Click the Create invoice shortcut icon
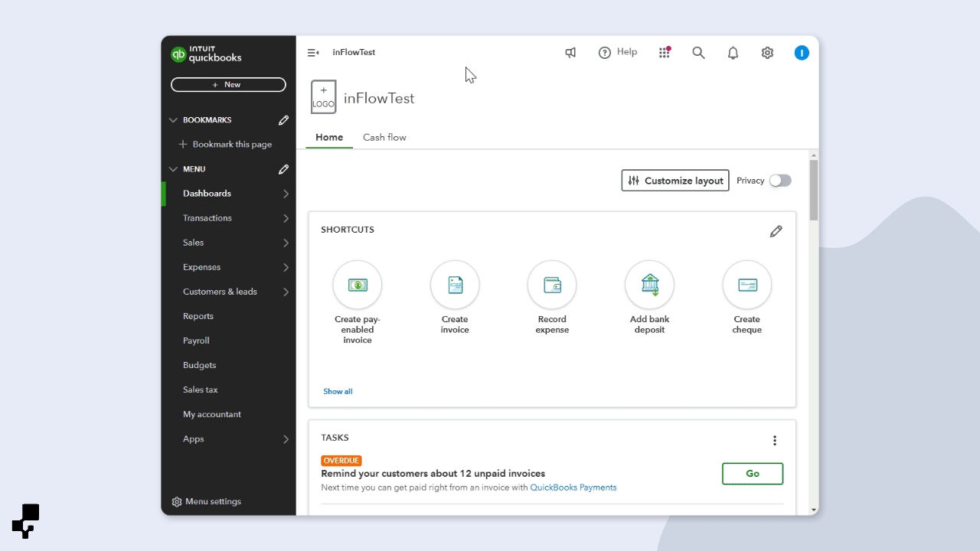Screen dimensions: 980x551 455,285
